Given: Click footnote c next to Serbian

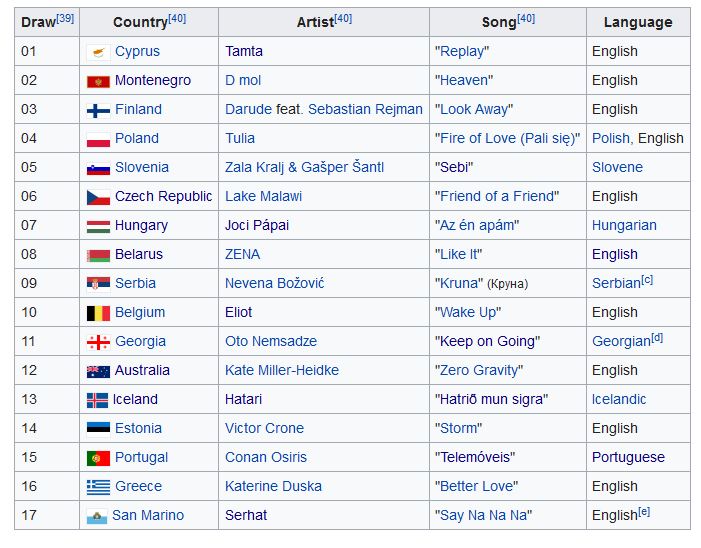Looking at the screenshot, I should (x=647, y=279).
